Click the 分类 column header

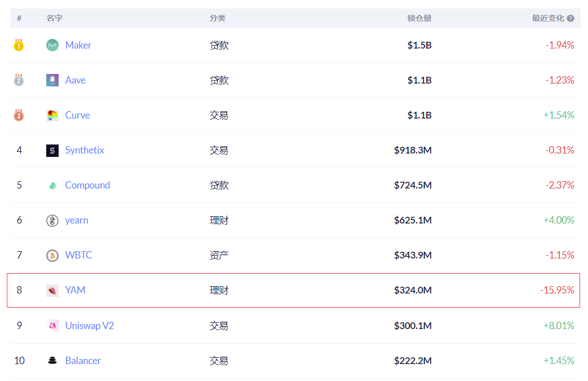[x=218, y=19]
